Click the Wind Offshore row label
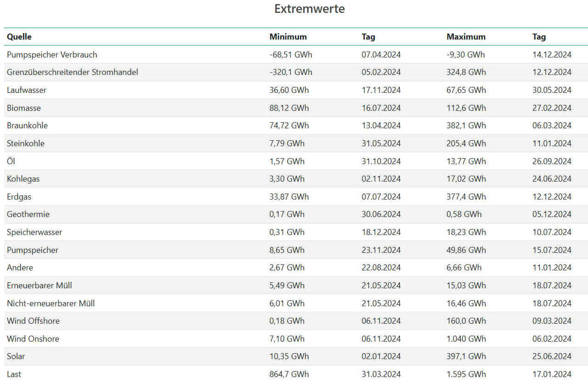Image resolution: width=588 pixels, height=389 pixels. click(x=33, y=321)
